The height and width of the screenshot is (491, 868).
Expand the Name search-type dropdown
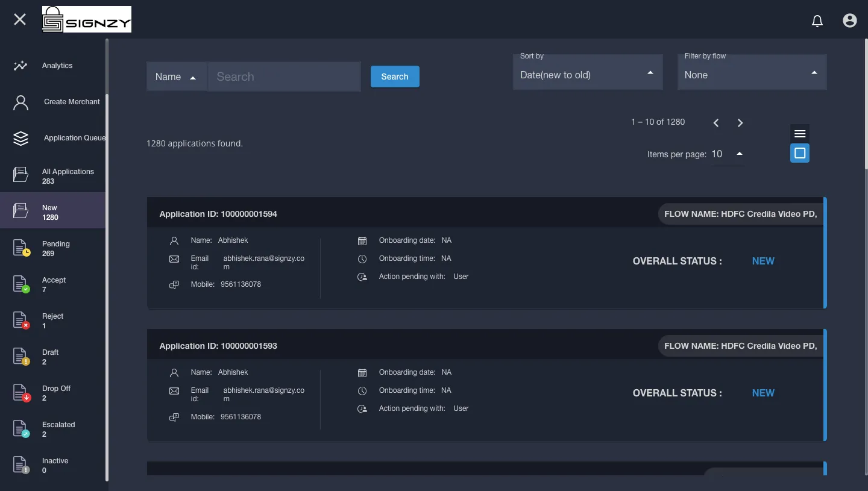pos(177,77)
